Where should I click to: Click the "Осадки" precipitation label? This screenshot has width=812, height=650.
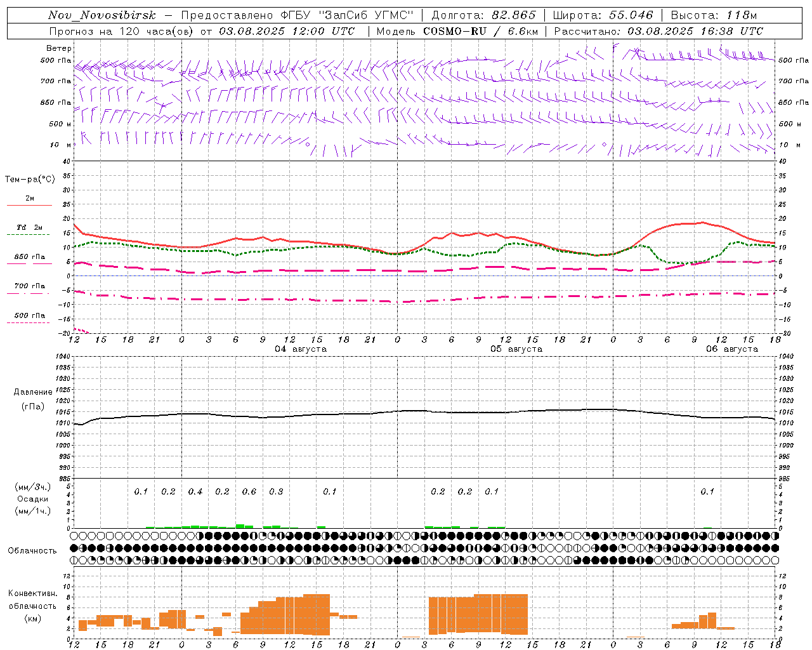point(32,499)
